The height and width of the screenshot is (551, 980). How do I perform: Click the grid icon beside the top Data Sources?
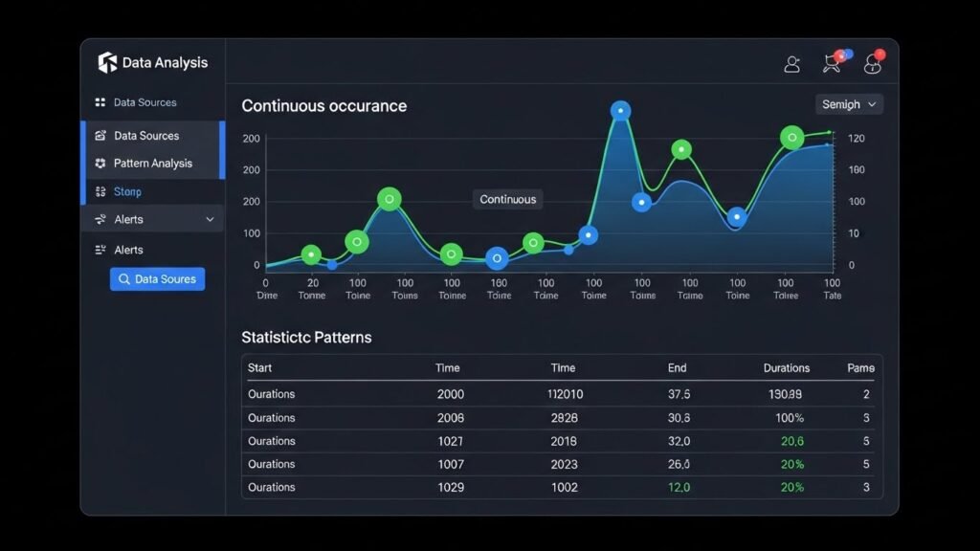100,102
